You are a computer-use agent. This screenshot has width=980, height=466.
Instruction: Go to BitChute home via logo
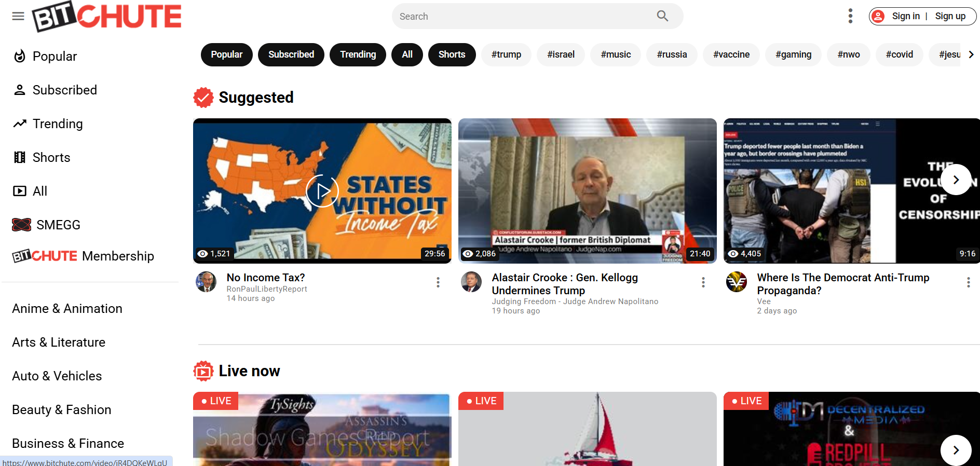(x=106, y=17)
